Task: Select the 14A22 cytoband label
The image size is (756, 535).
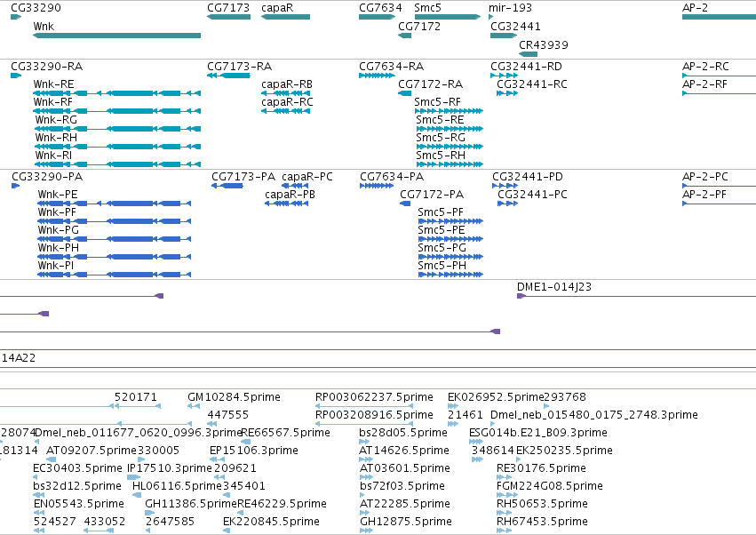Action: pyautogui.click(x=19, y=358)
